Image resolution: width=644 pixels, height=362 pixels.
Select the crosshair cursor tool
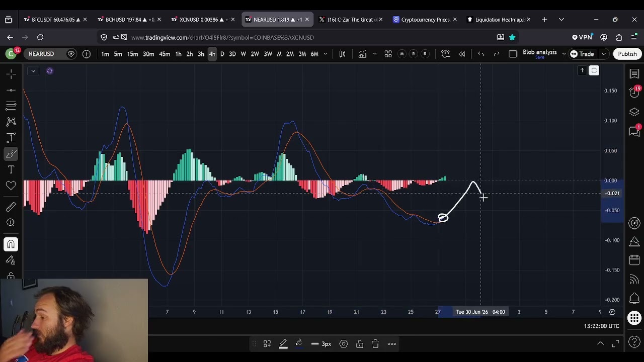tap(11, 74)
